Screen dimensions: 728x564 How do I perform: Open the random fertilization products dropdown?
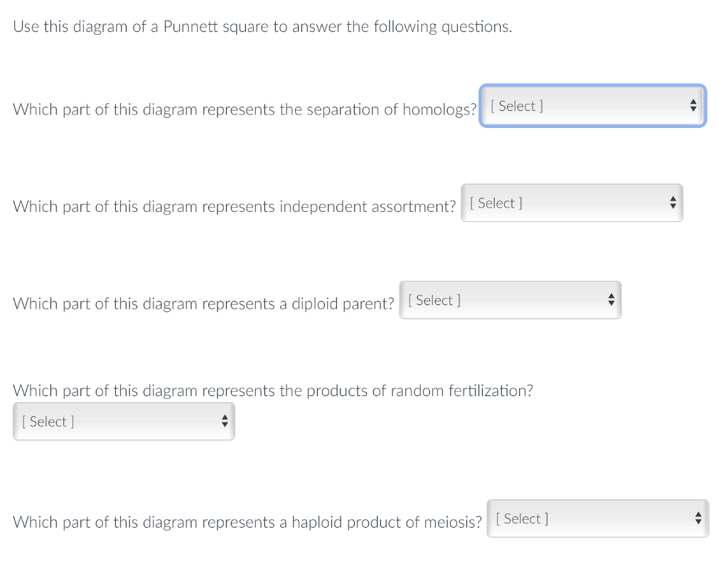(124, 422)
